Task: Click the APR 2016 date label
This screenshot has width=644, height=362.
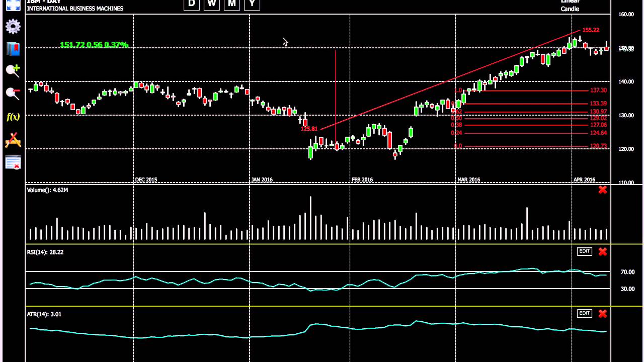Action: (585, 179)
